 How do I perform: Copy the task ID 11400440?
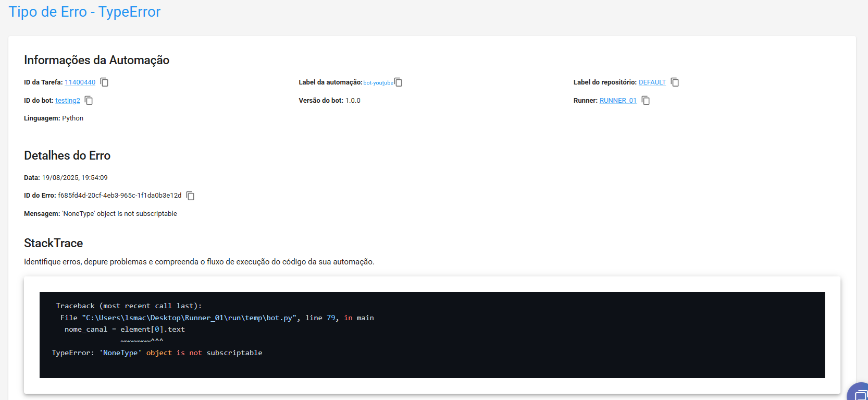(x=105, y=82)
